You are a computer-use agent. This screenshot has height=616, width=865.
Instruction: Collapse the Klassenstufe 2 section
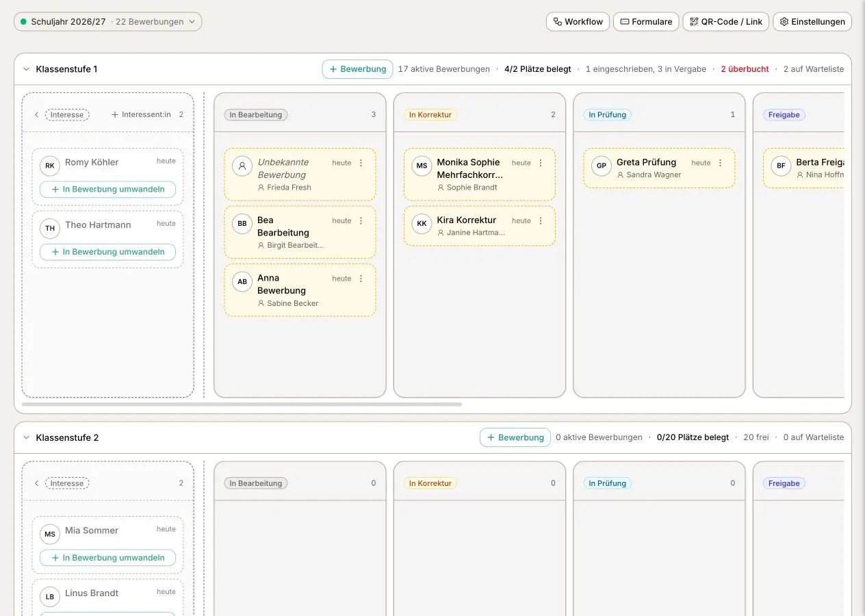(x=27, y=437)
